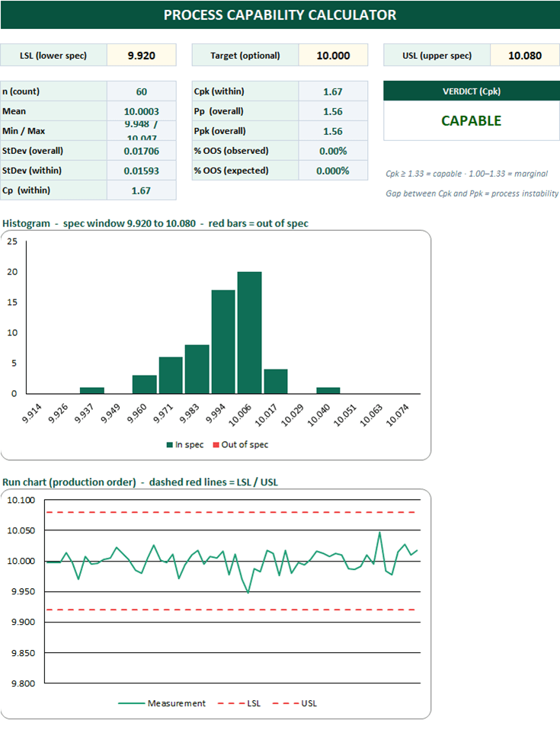Click the 'Out of spec' legend entry
The height and width of the screenshot is (733, 560).
241,444
